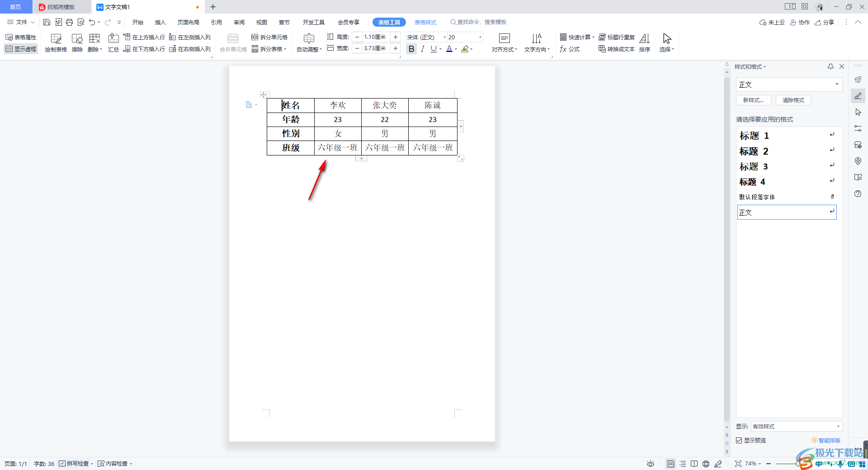Insert row below (在下方插入行)
The width and height of the screenshot is (868, 470).
tap(144, 49)
